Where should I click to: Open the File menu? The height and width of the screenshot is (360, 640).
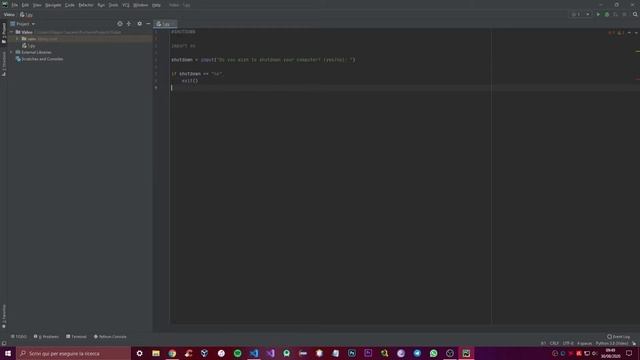pyautogui.click(x=15, y=5)
